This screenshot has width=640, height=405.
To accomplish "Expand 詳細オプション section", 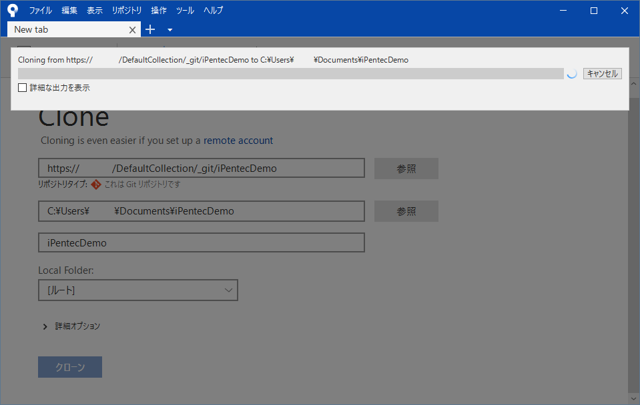I will [x=72, y=326].
